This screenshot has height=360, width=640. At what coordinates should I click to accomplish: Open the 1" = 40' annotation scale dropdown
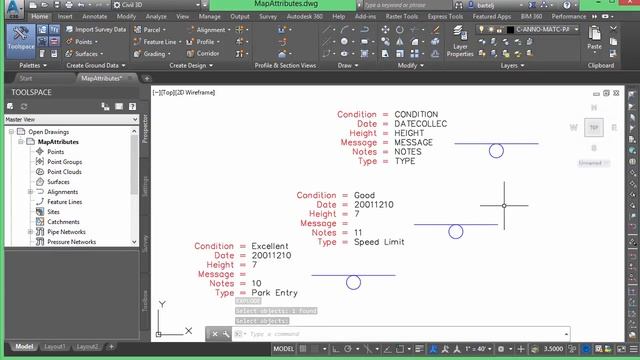click(x=478, y=349)
